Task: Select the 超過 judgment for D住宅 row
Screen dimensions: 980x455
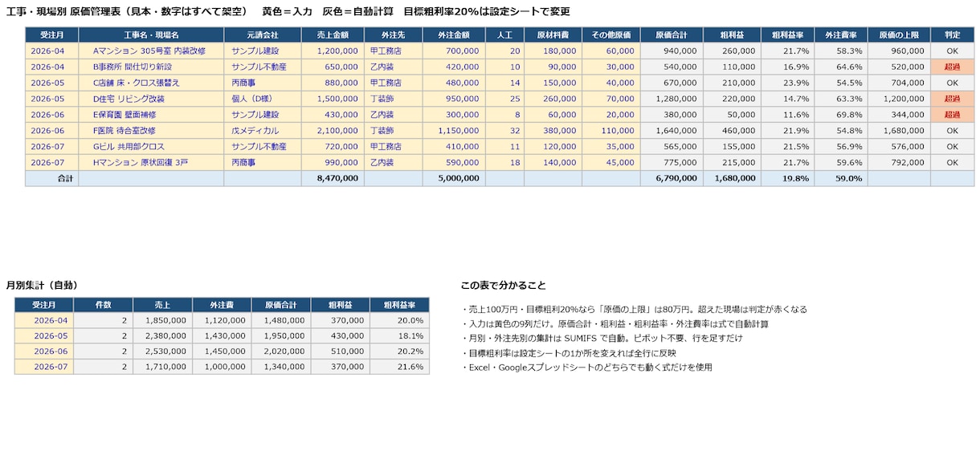Action: pos(952,99)
